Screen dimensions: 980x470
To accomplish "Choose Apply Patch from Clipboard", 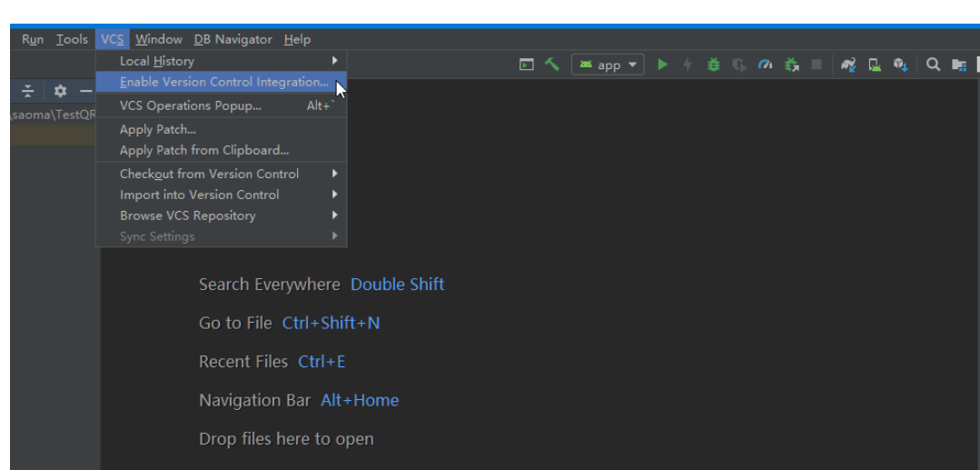I will (222, 150).
